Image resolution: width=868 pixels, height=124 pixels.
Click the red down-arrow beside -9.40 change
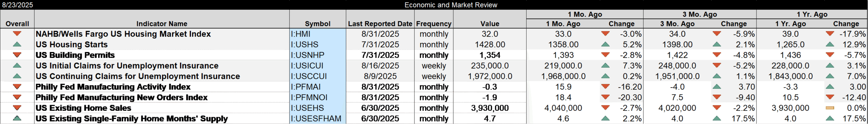[717, 97]
